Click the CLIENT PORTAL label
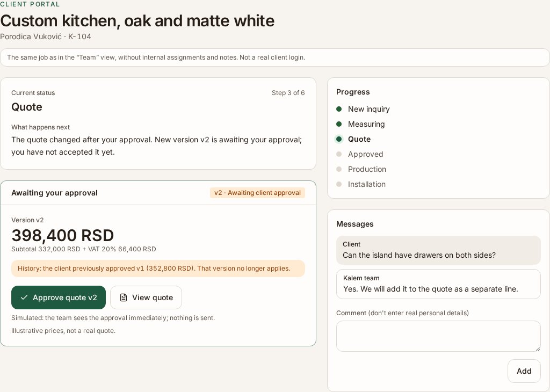Viewport: 550px width, 392px height. tap(30, 4)
